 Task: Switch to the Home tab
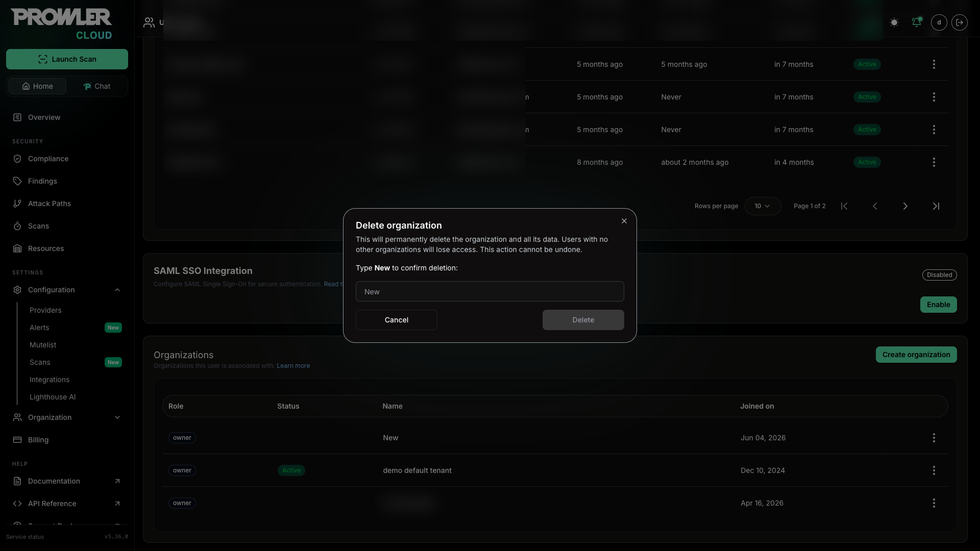pos(37,86)
